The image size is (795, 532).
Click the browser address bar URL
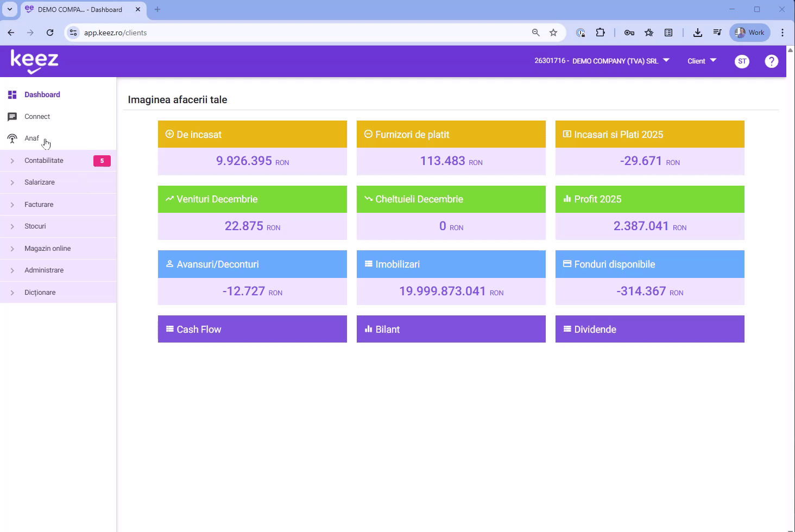coord(272,33)
